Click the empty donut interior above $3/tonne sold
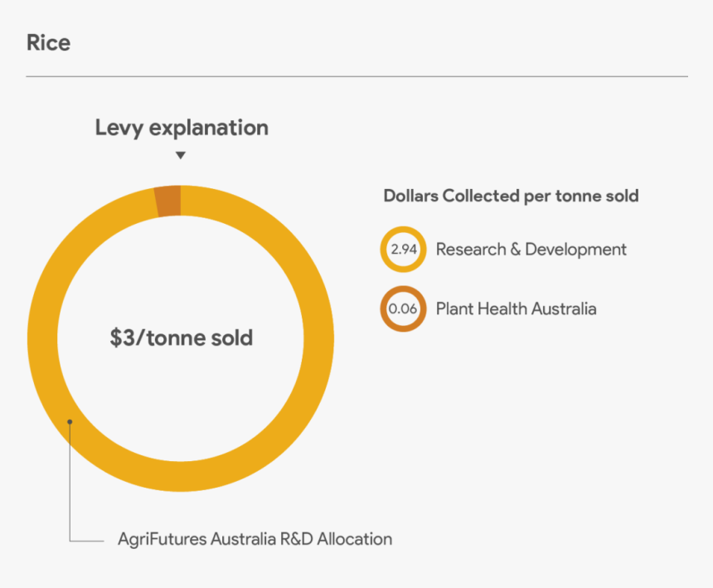 point(182,265)
